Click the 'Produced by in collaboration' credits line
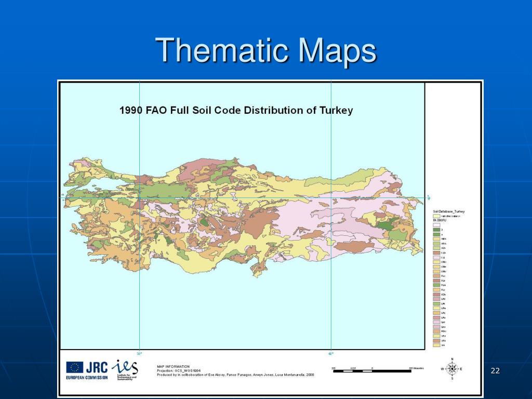The height and width of the screenshot is (399, 532). tap(235, 375)
